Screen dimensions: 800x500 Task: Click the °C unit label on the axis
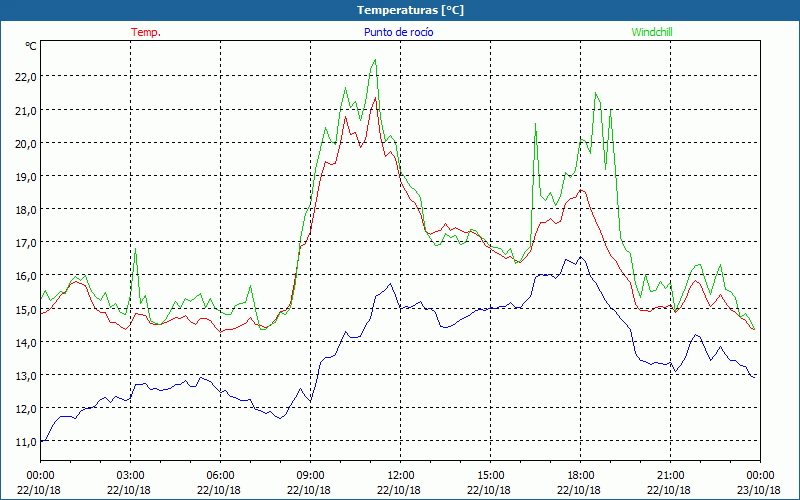[x=31, y=46]
